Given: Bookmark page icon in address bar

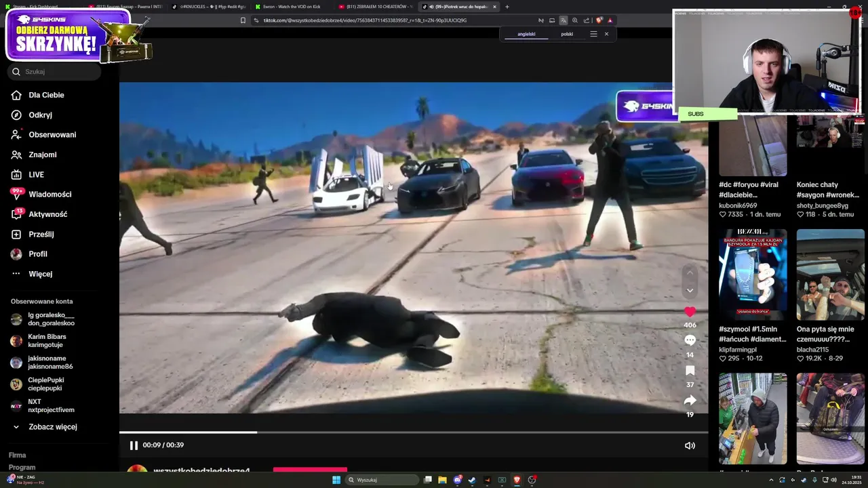Looking at the screenshot, I should tap(243, 20).
